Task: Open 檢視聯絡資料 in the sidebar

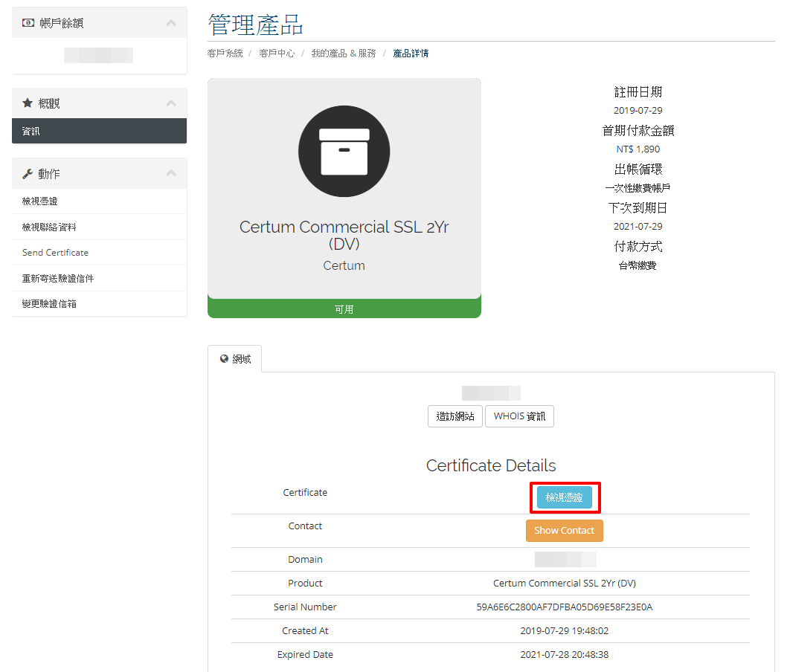Action: [99, 227]
